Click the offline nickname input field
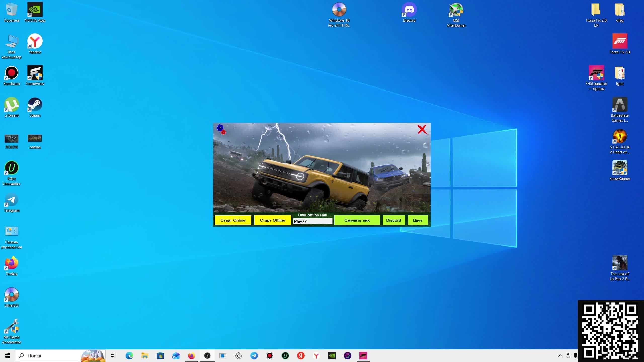644x362 pixels. (312, 221)
